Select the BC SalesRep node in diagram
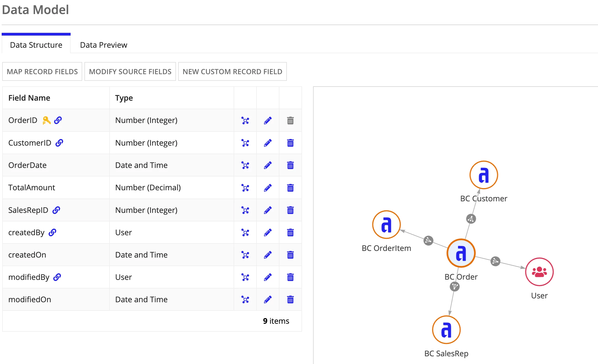 coord(446,330)
